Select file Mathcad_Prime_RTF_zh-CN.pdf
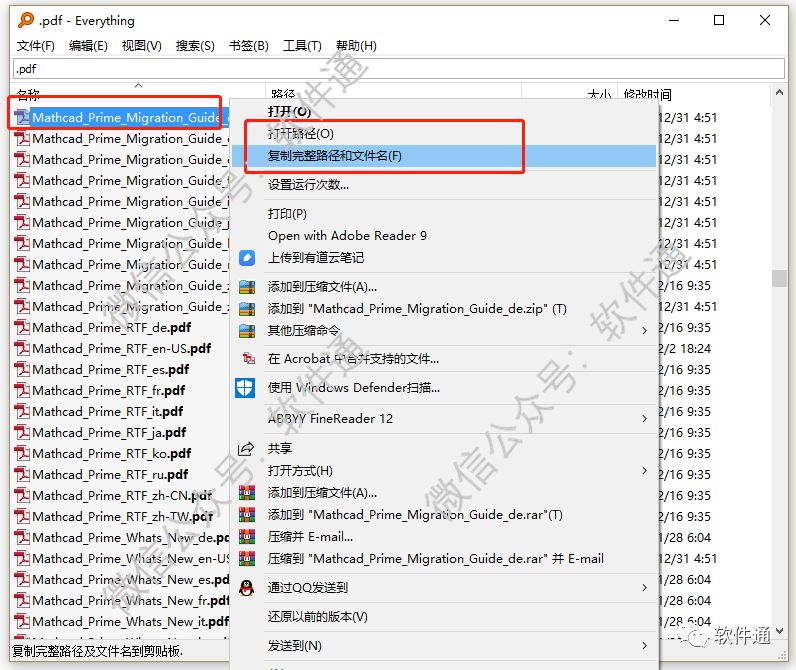The height and width of the screenshot is (670, 796). click(122, 495)
